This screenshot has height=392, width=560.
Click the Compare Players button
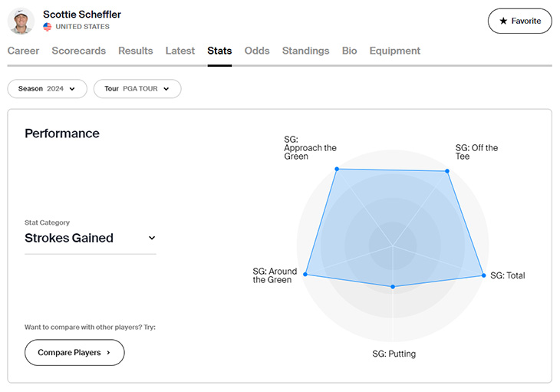pos(74,352)
